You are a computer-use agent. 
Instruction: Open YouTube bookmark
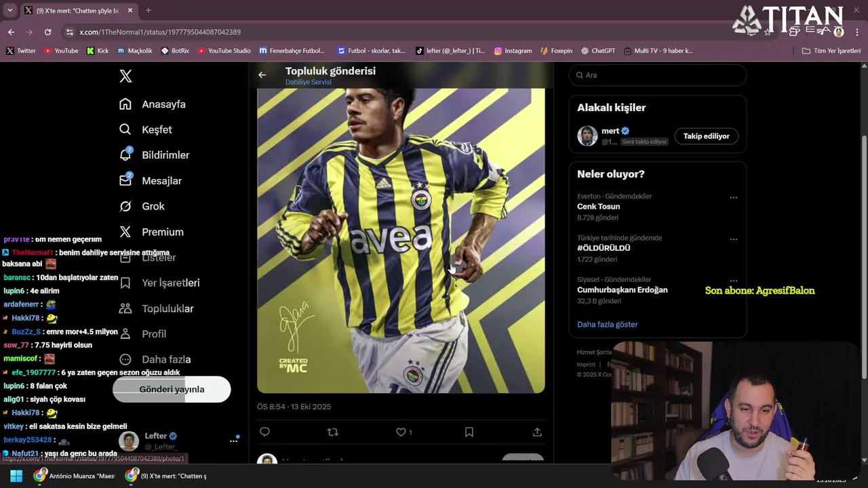[61, 51]
